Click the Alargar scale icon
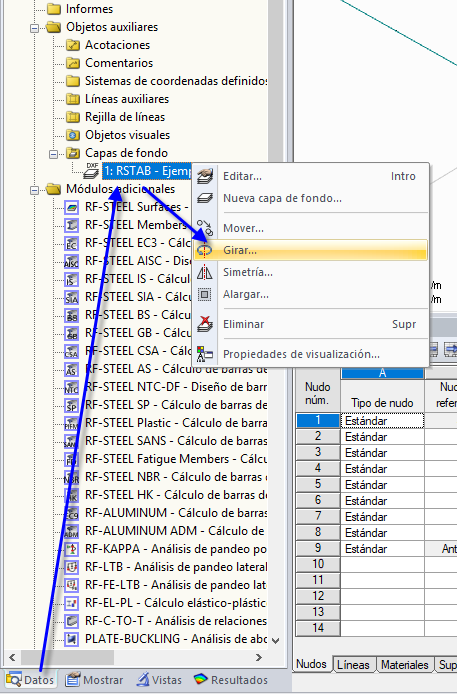The width and height of the screenshot is (457, 694). coord(204,294)
